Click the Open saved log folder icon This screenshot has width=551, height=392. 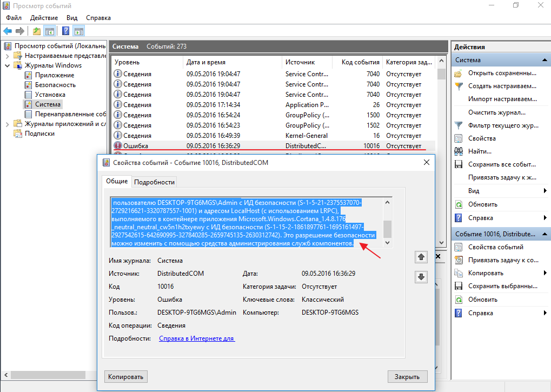tap(459, 74)
